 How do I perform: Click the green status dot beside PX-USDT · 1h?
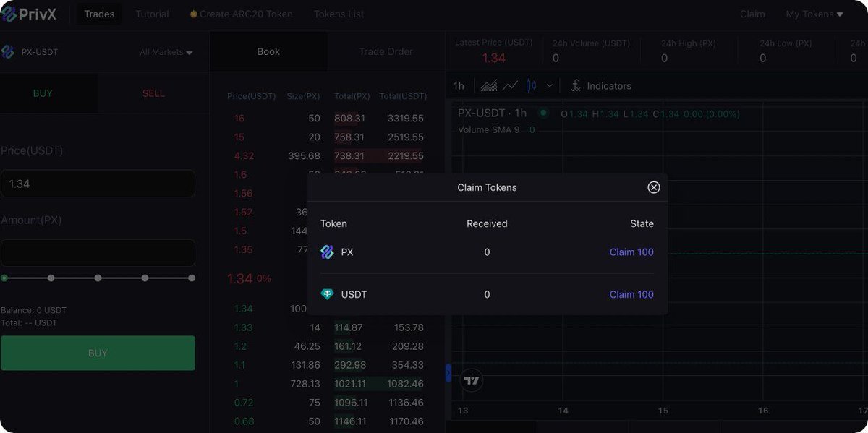[543, 113]
